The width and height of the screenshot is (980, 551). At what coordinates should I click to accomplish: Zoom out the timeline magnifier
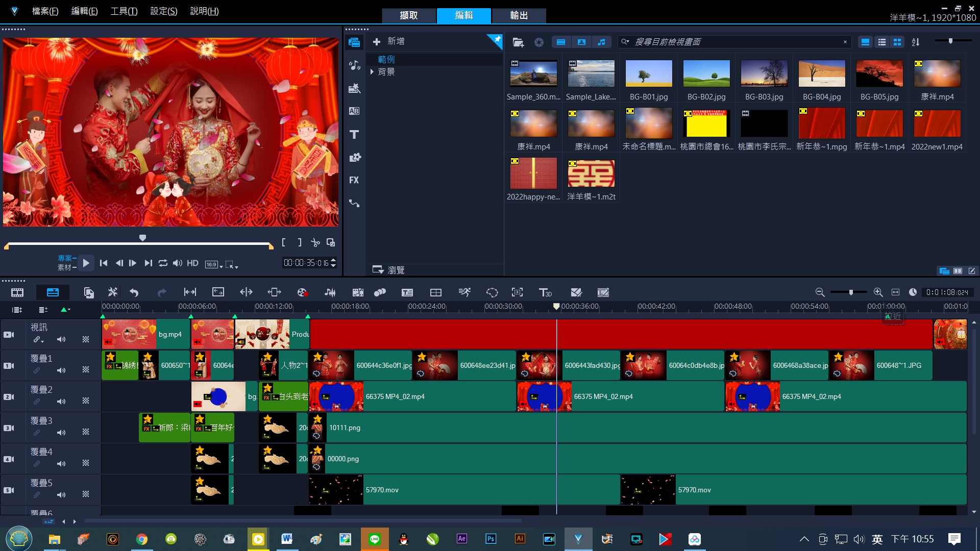click(820, 292)
